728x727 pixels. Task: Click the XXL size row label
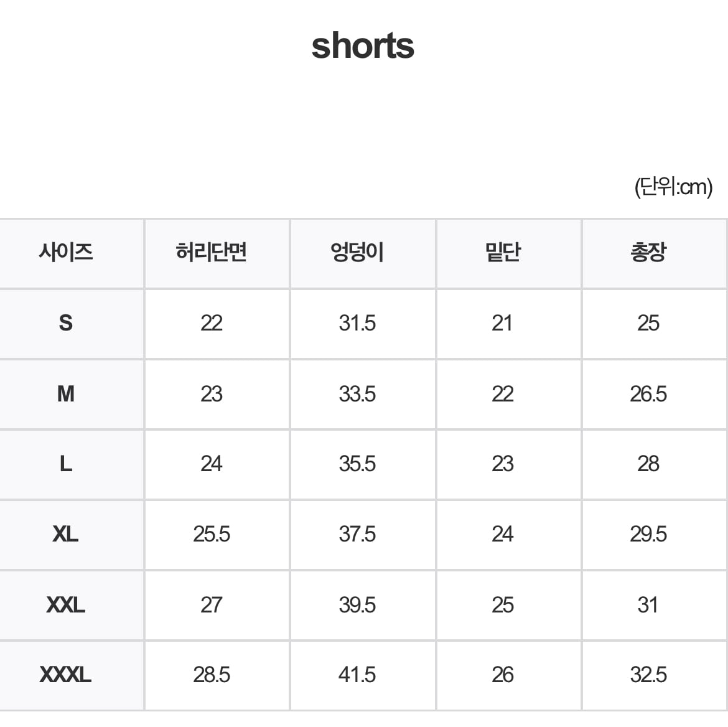pyautogui.click(x=66, y=604)
